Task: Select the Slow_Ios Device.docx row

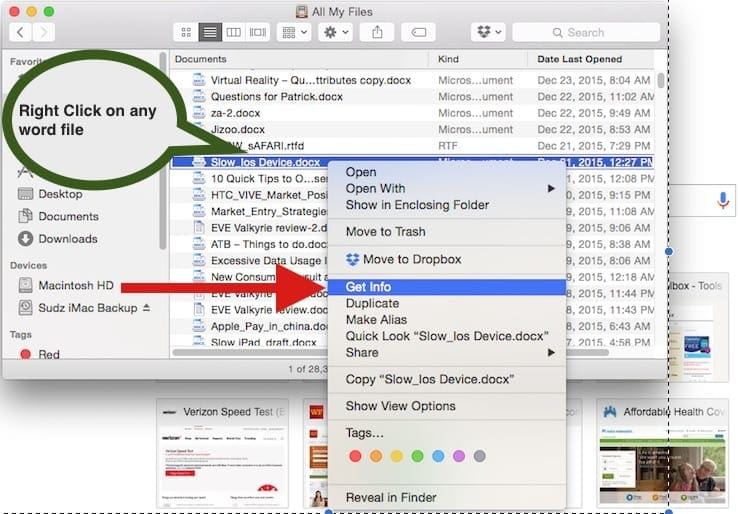Action: click(x=412, y=162)
